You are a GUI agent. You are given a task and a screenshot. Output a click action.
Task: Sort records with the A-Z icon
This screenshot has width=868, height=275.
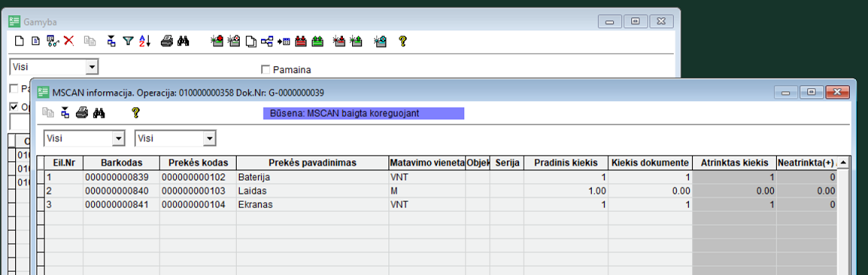tap(144, 40)
